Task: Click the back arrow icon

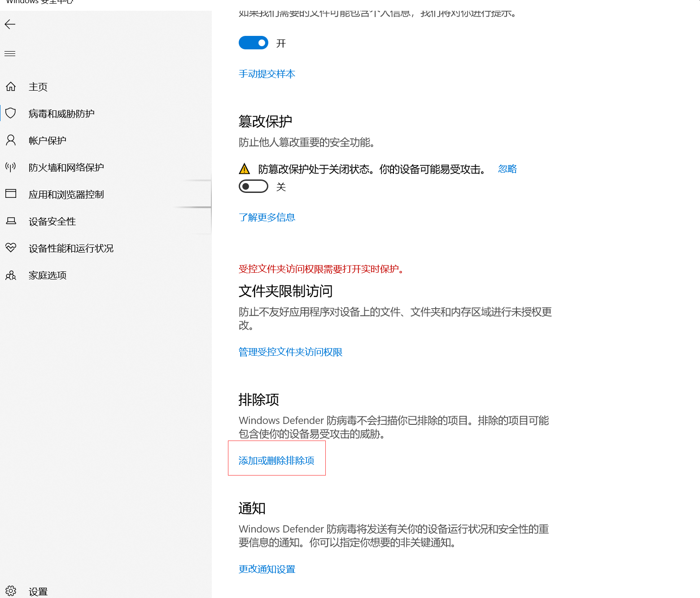Action: [10, 25]
